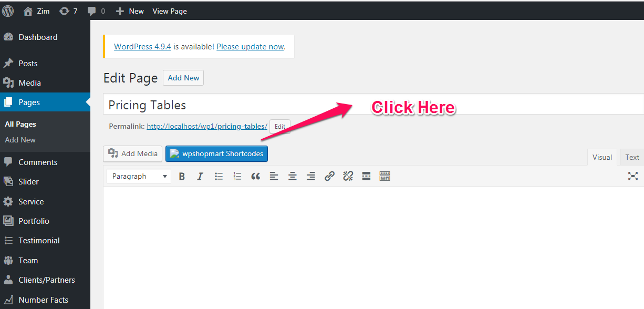Select Add New under Pages submenu
Image resolution: width=644 pixels, height=309 pixels.
click(x=20, y=140)
